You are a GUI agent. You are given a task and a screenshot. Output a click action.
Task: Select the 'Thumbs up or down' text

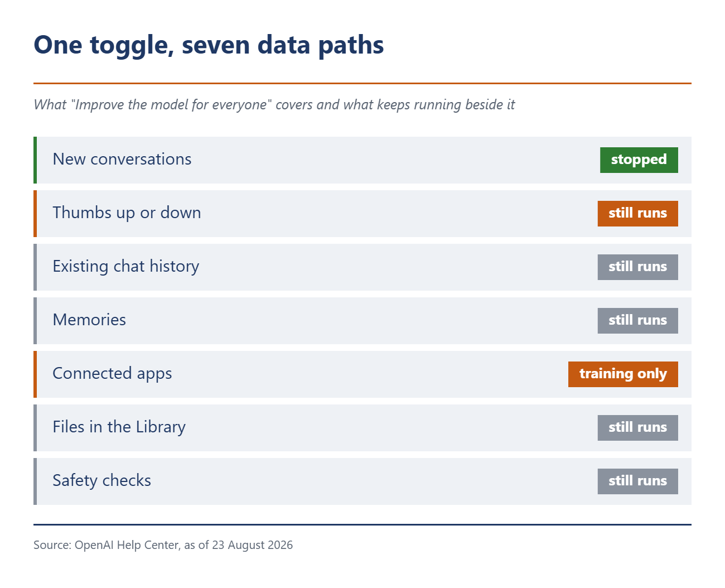[127, 213]
